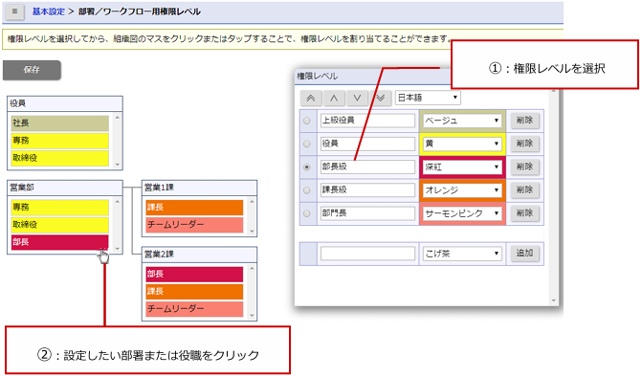Click チームリーダー cell in 営業1課 box

tap(194, 225)
